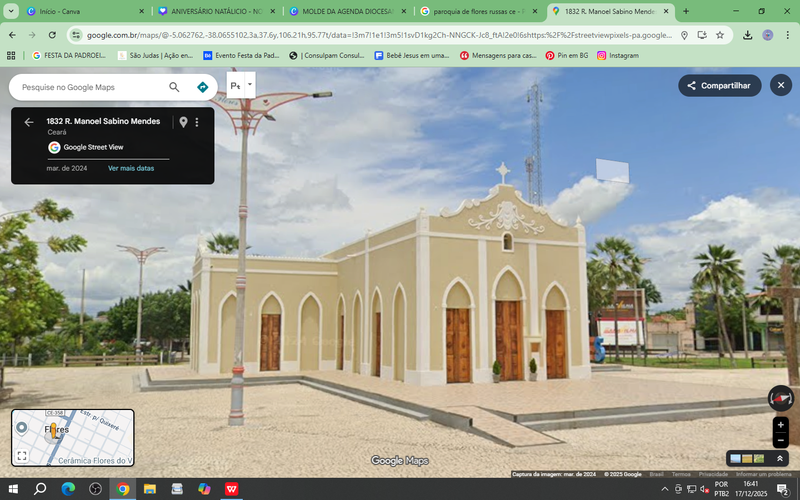Open Pin em BG bookmark

567,56
